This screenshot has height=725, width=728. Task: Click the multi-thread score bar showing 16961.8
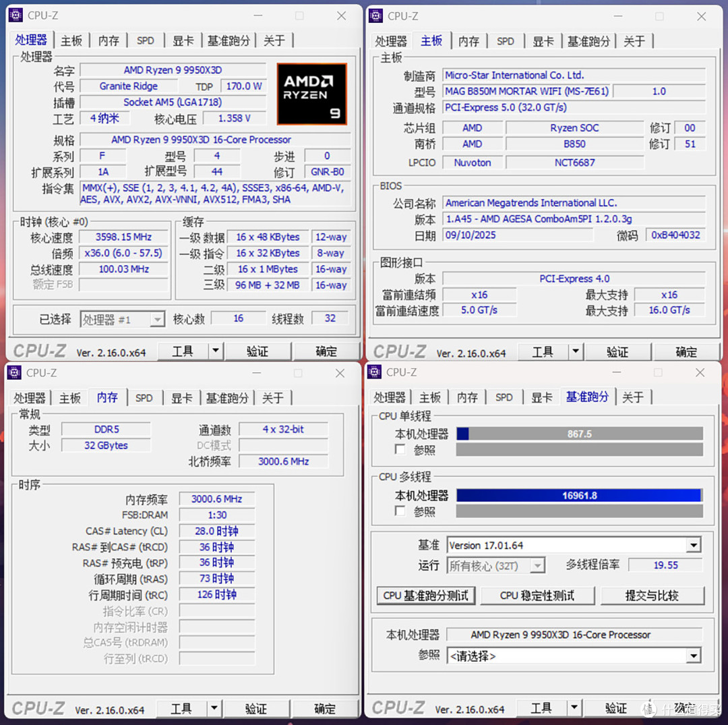coord(580,496)
